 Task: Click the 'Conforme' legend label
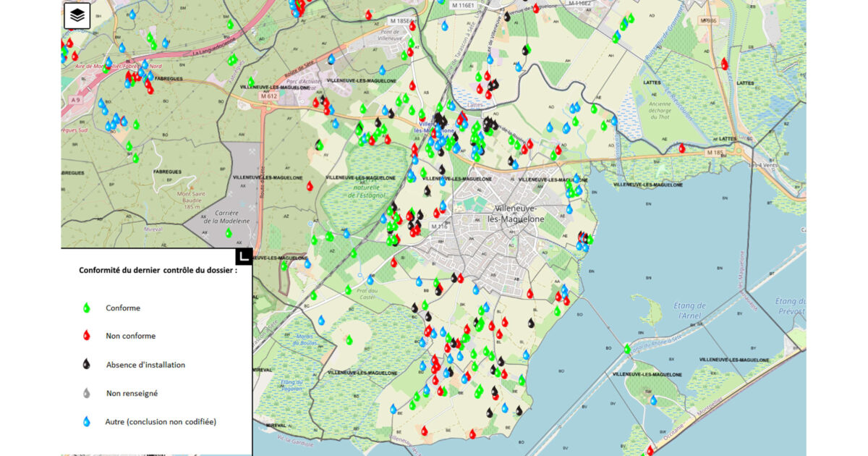pos(123,308)
